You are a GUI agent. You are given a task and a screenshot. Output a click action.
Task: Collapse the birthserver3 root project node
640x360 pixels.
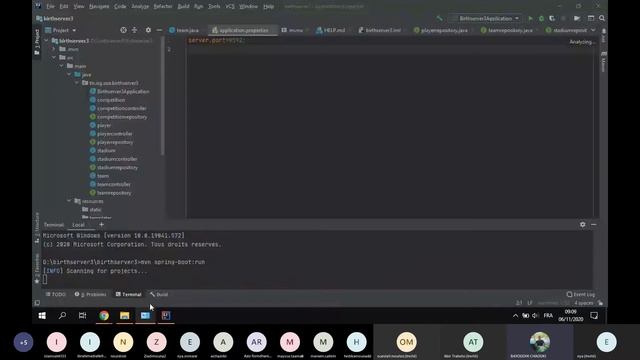(47, 41)
